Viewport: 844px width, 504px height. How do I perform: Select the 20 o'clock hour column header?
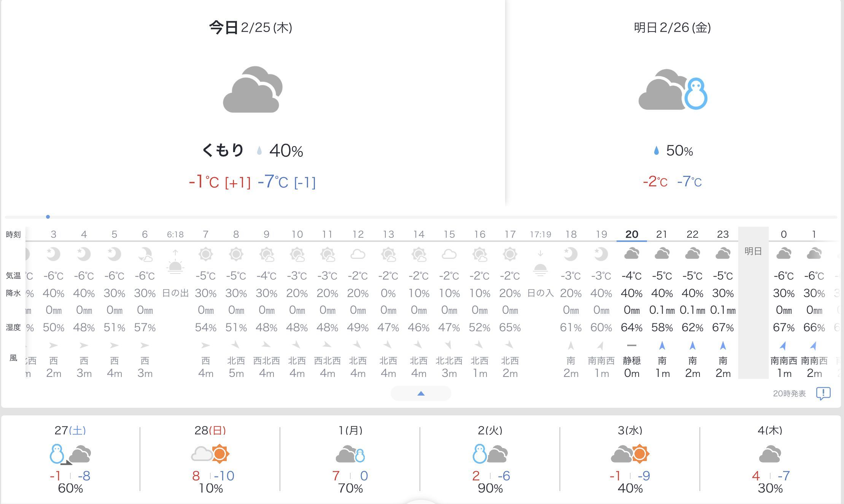(x=631, y=234)
